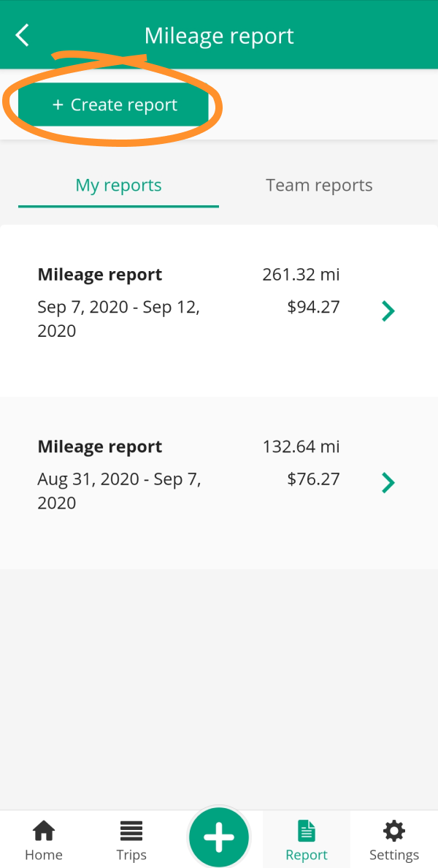The image size is (438, 868).
Task: Select the 132.64 mi mileage entry
Action: coord(301,446)
